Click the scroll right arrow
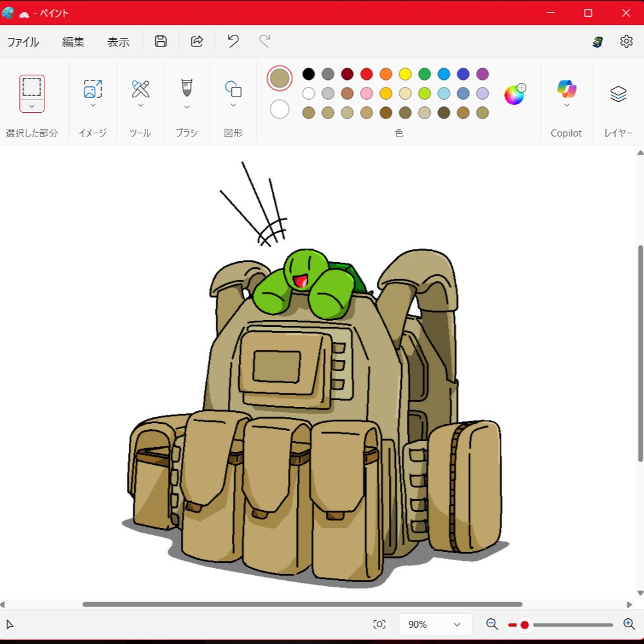The height and width of the screenshot is (644, 644). (x=629, y=605)
